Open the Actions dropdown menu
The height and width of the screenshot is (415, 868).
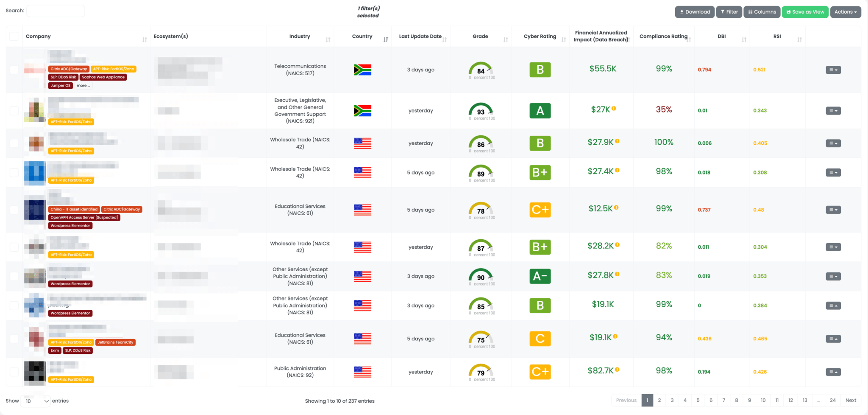tap(845, 12)
